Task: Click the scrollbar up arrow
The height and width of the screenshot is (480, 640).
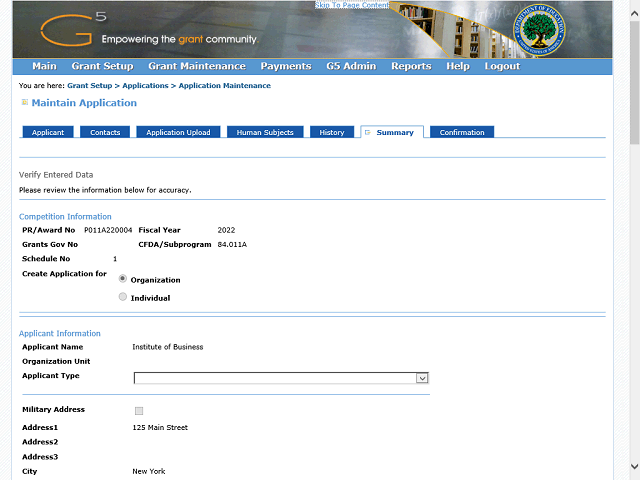Action: click(x=634, y=13)
